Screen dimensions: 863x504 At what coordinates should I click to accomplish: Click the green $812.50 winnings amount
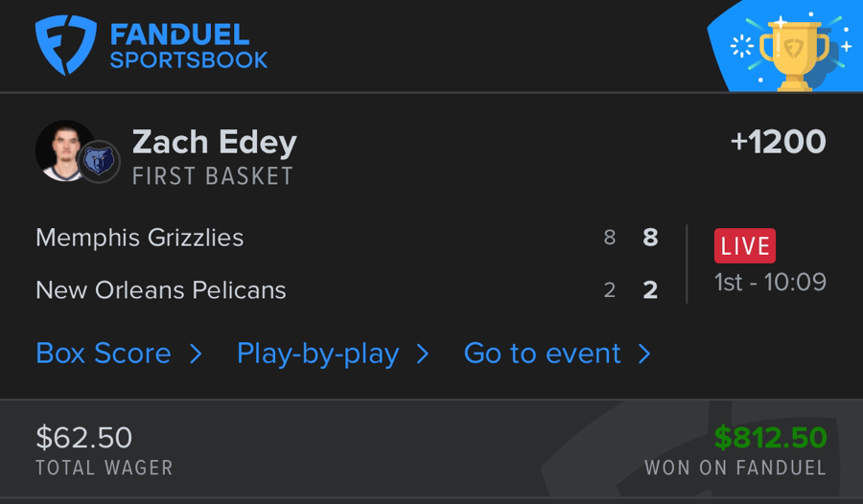[770, 437]
